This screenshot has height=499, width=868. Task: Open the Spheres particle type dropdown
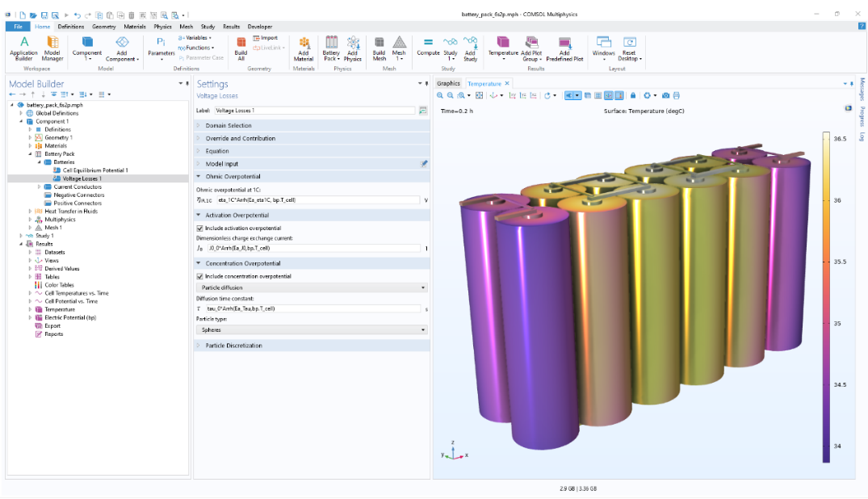pos(312,330)
